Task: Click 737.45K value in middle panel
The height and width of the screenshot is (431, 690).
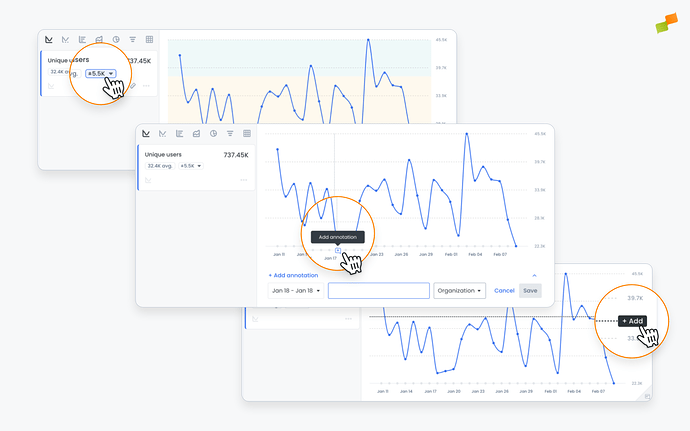Action: (236, 155)
